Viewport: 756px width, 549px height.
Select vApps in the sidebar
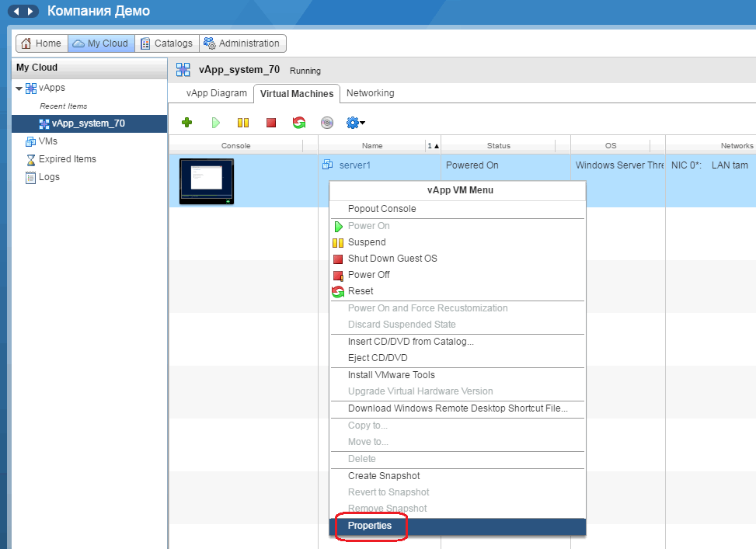coord(51,88)
